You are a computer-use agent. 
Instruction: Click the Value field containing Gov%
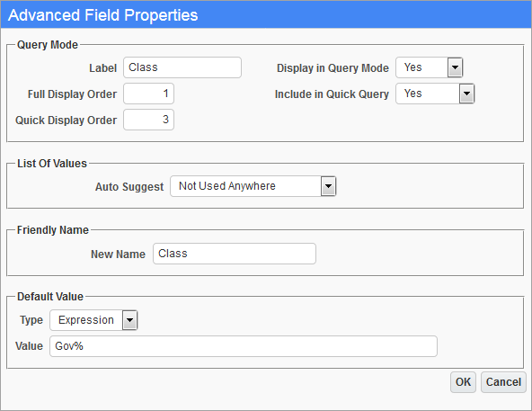pyautogui.click(x=244, y=346)
